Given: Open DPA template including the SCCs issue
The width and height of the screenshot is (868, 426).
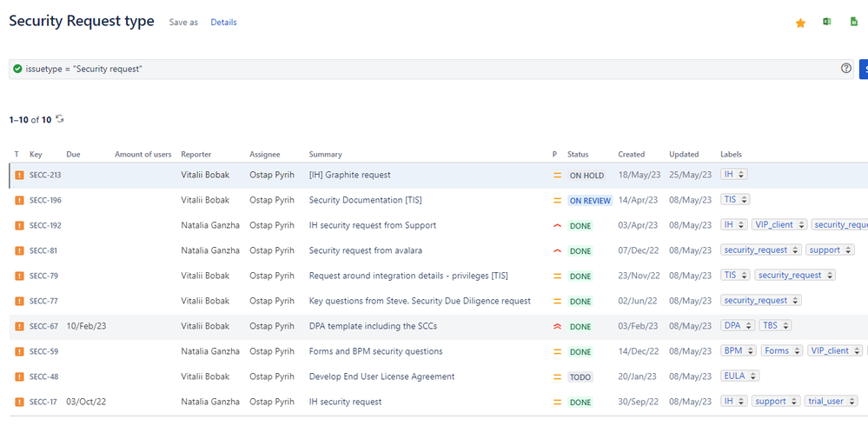Looking at the screenshot, I should pos(373,326).
